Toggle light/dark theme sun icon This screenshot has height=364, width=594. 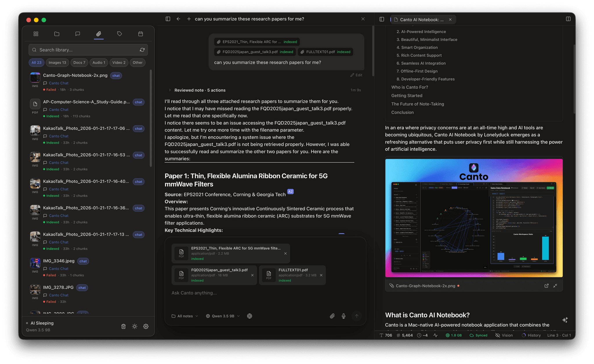click(135, 326)
